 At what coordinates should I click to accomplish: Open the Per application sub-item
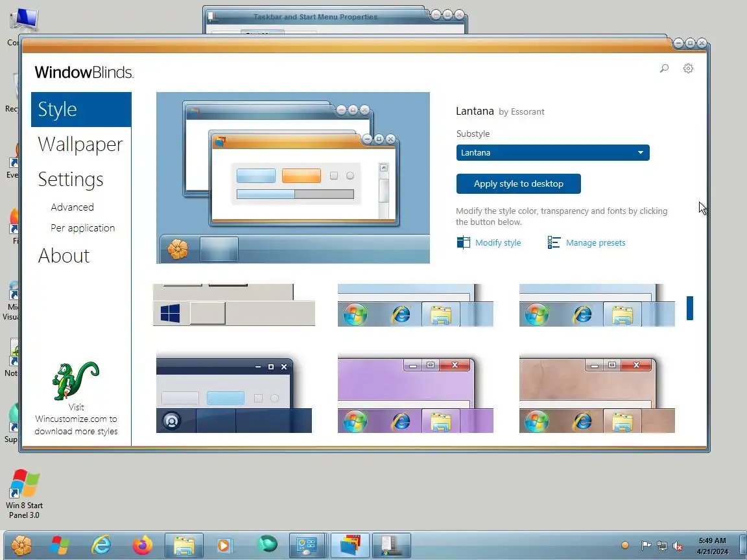tap(83, 228)
